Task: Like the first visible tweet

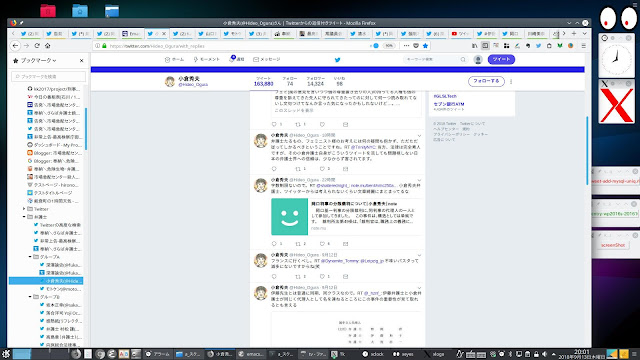Action: tap(322, 124)
